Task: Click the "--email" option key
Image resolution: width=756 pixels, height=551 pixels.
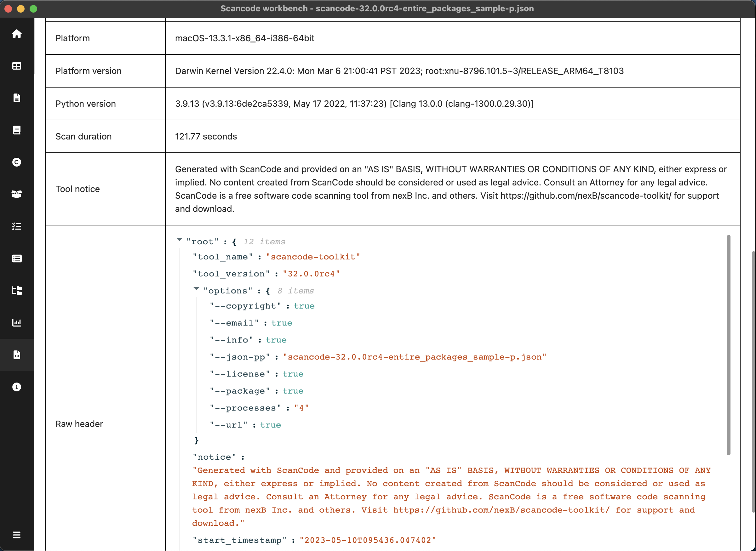Action: click(234, 323)
